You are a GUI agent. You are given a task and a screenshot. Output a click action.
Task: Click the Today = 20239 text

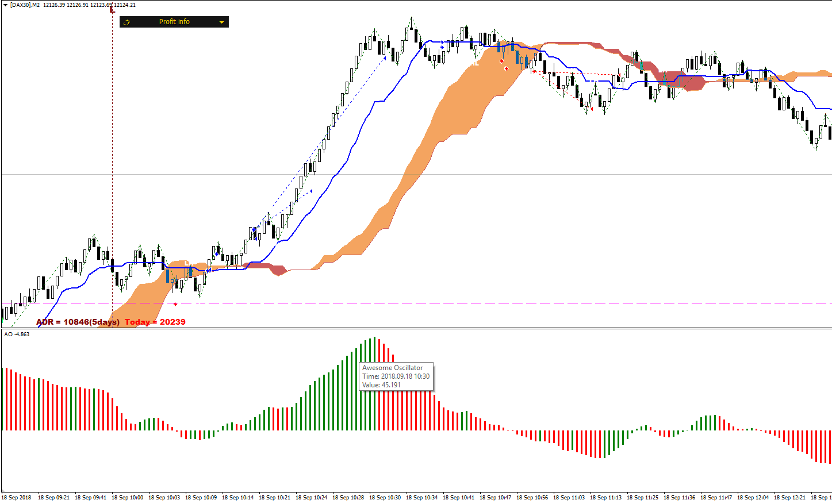(155, 322)
